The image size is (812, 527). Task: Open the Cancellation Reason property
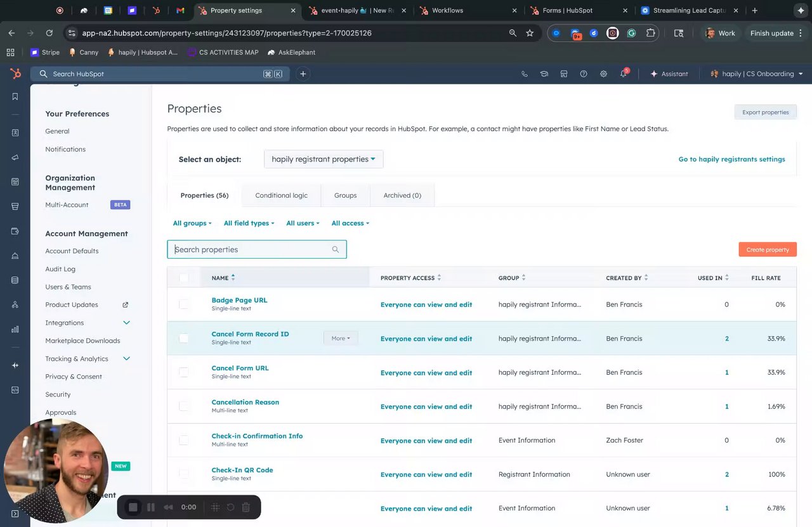pyautogui.click(x=246, y=402)
